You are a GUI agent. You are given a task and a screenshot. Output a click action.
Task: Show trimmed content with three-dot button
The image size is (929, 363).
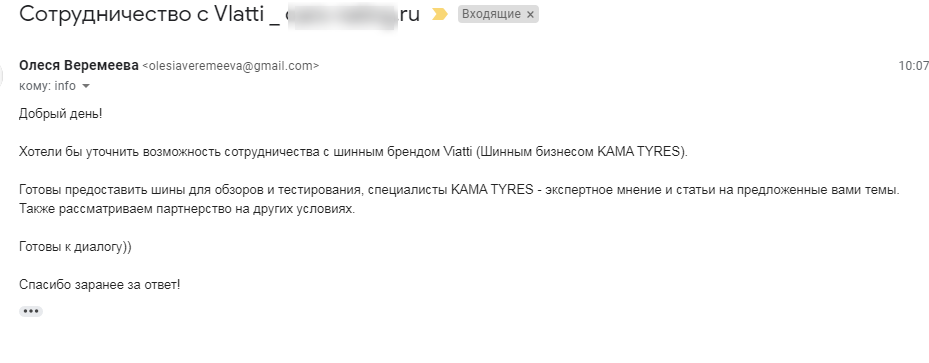[x=31, y=311]
